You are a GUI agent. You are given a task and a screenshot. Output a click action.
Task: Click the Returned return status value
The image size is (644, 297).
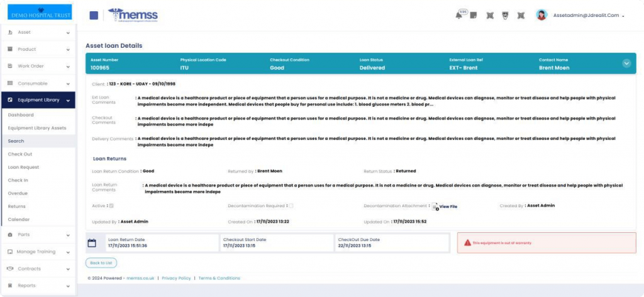pyautogui.click(x=406, y=171)
